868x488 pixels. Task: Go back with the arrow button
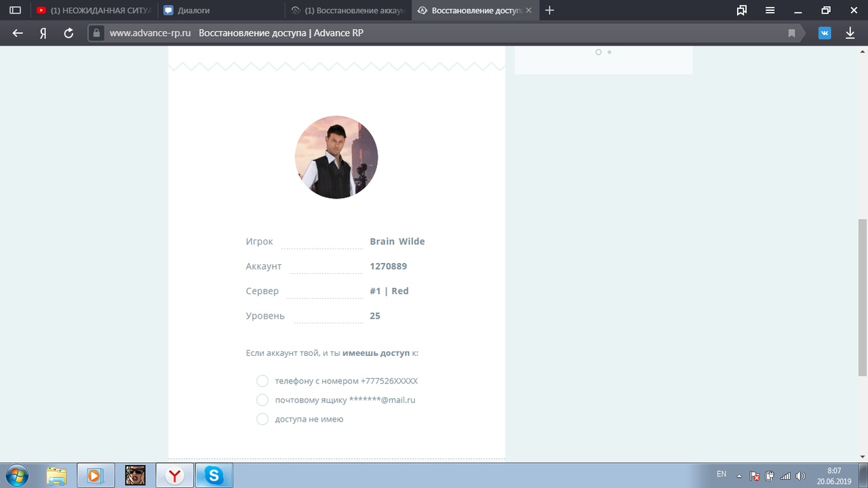(x=18, y=33)
